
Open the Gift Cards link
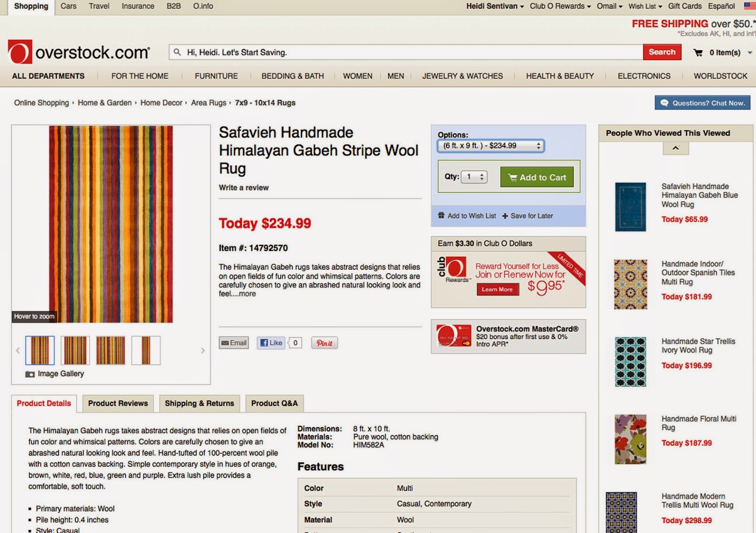685,6
